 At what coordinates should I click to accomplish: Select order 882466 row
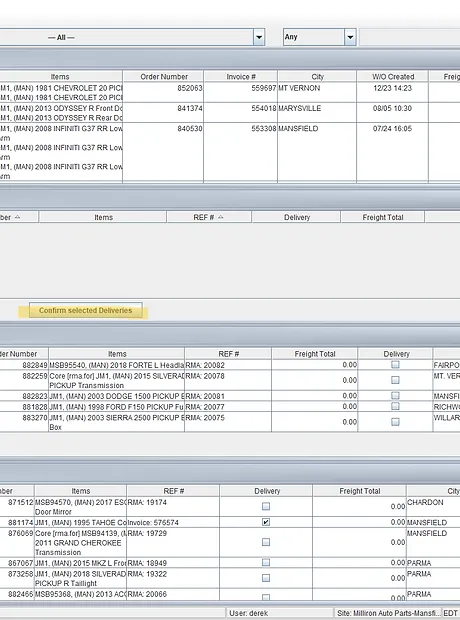[229, 594]
